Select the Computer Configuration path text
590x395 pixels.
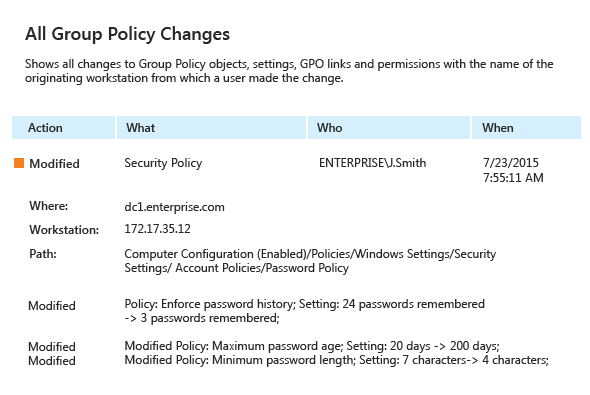(x=310, y=261)
